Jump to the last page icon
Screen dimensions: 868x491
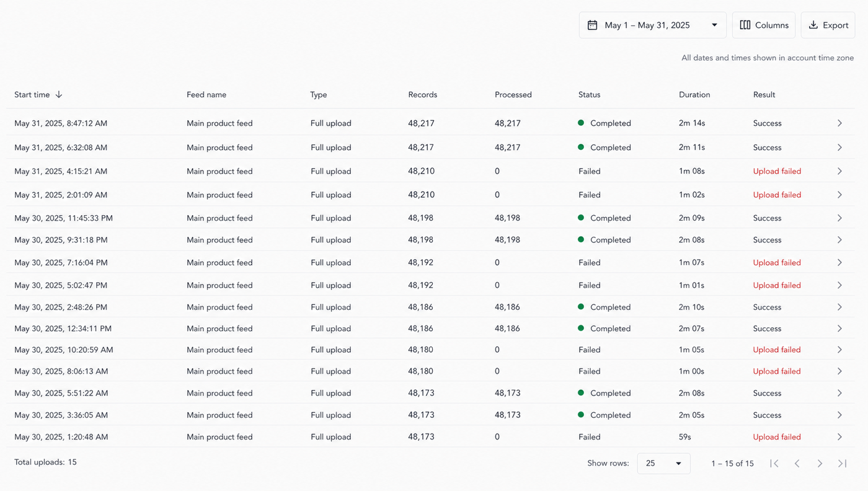tap(842, 464)
